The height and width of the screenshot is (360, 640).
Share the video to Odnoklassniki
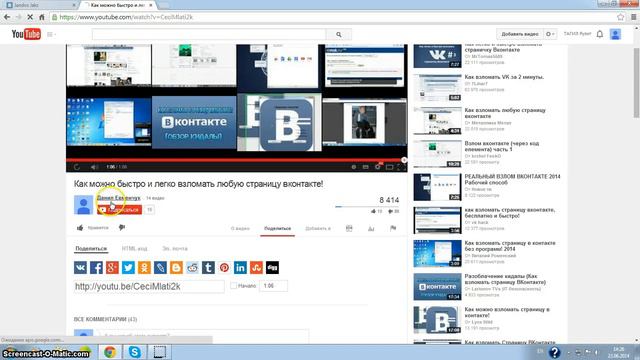click(144, 268)
